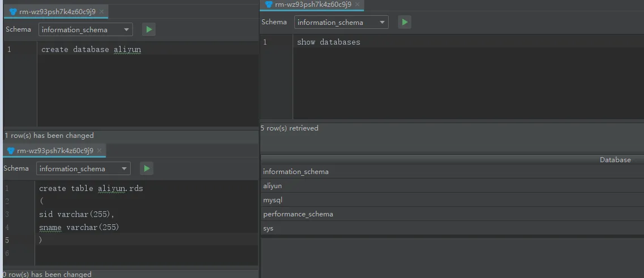This screenshot has height=278, width=644.
Task: Open Schema dropdown in 'show databases' console
Action: click(341, 22)
